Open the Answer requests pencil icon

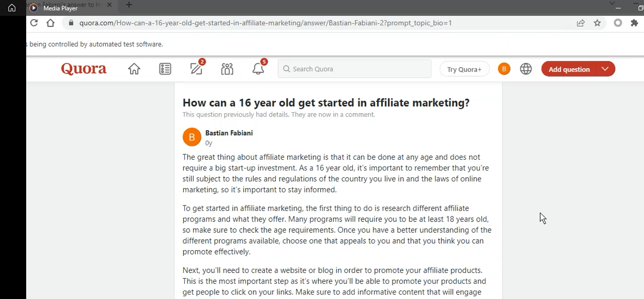[x=196, y=69]
